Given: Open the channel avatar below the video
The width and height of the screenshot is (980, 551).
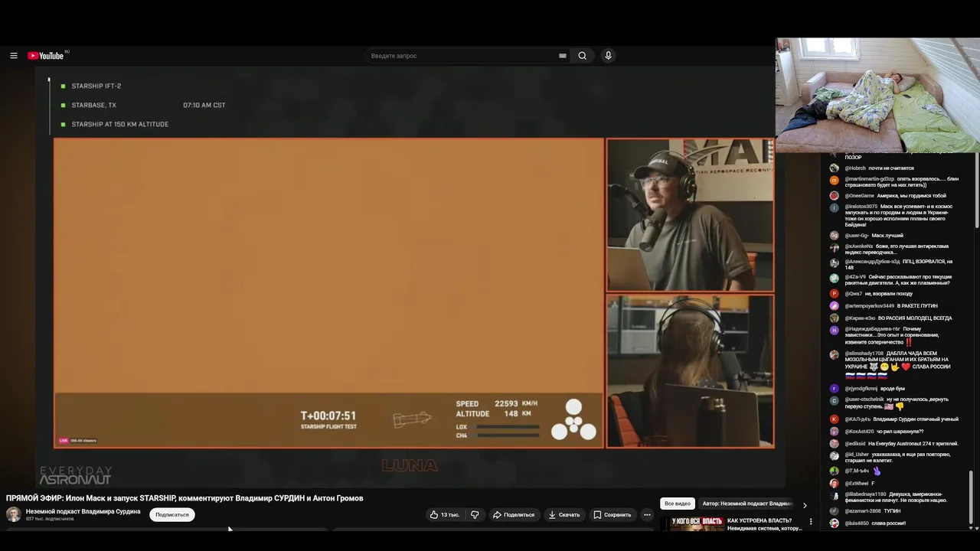Looking at the screenshot, I should click(14, 514).
